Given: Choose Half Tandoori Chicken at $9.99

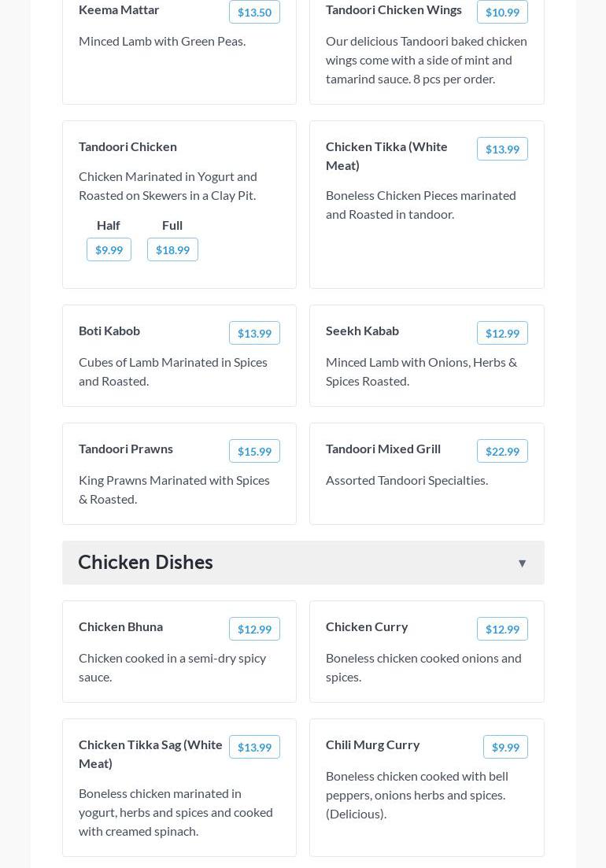Looking at the screenshot, I should coord(109,249).
